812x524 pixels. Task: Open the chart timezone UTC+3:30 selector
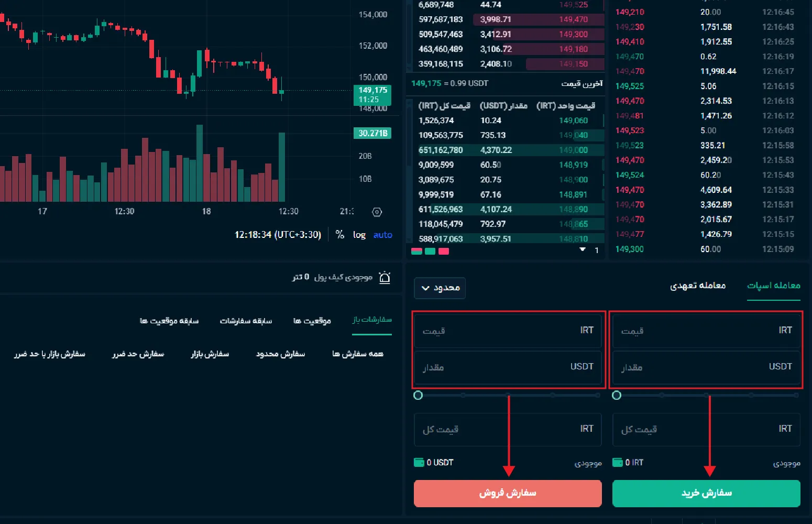[278, 235]
